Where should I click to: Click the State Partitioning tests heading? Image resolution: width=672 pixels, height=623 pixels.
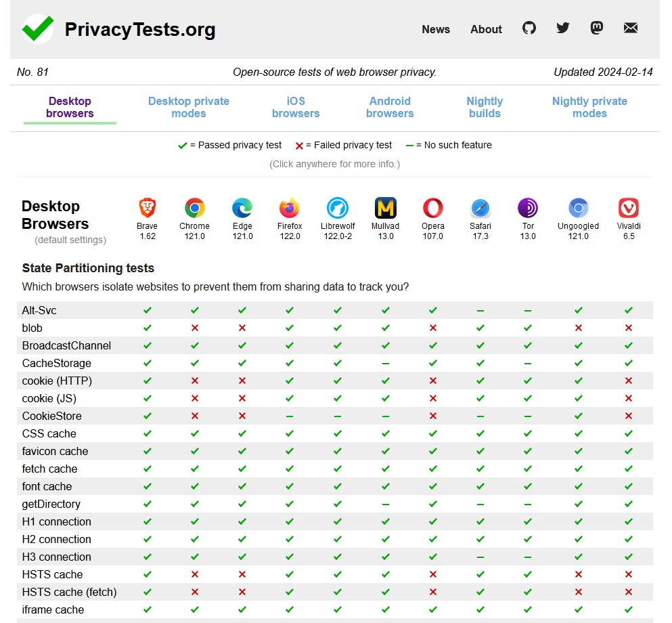88,268
